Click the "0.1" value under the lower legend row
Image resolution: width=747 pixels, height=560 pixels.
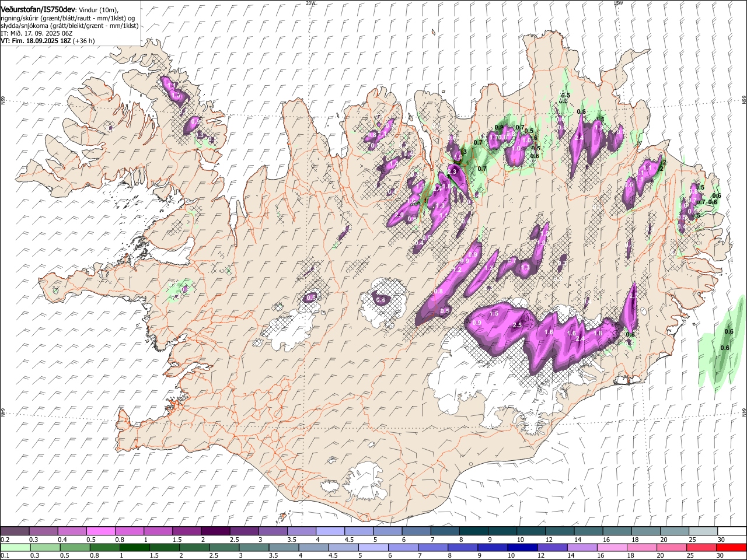(x=5, y=555)
